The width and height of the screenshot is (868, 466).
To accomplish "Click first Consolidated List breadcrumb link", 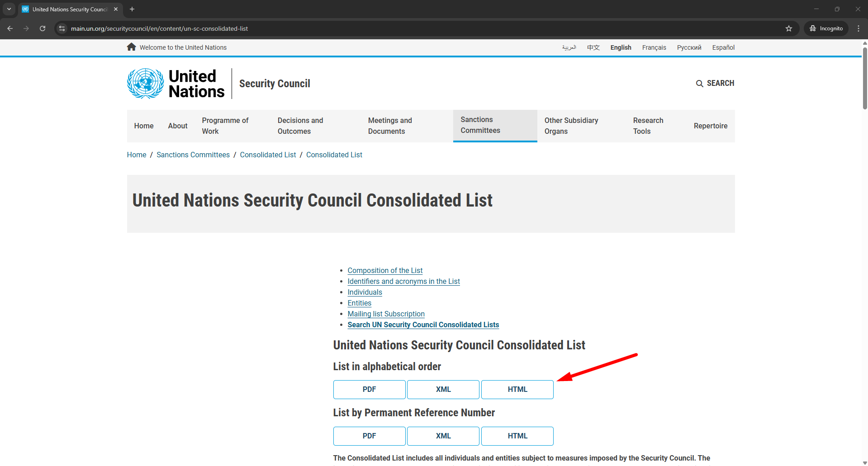I will pyautogui.click(x=268, y=155).
